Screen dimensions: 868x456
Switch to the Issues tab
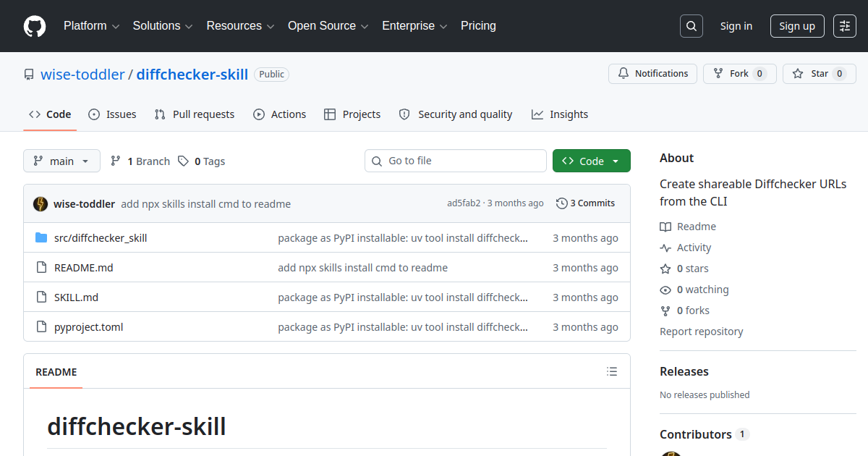click(112, 114)
